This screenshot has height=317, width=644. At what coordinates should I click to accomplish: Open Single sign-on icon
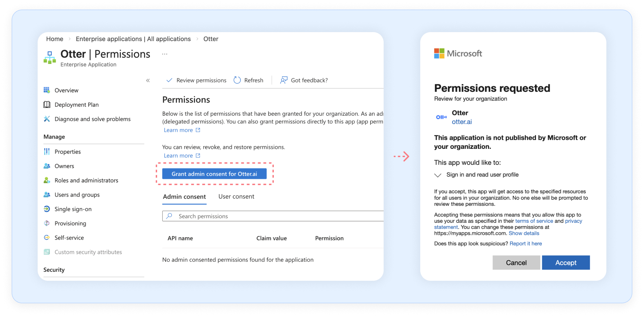pyautogui.click(x=47, y=209)
